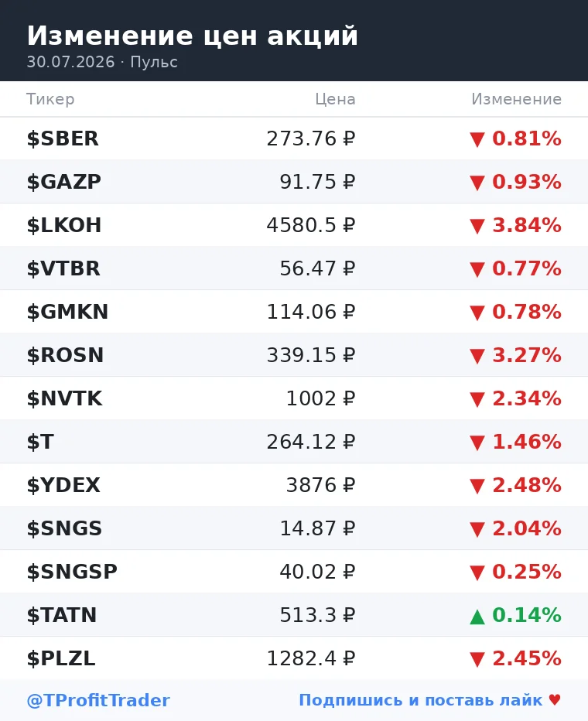The width and height of the screenshot is (588, 721).
Task: Click the title Изменение цен акций
Action: [x=192, y=36]
